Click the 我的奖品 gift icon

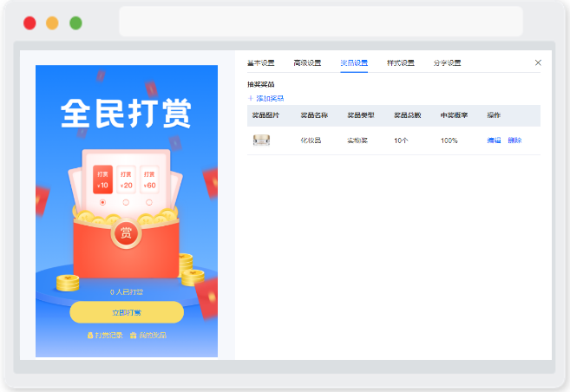pyautogui.click(x=133, y=336)
